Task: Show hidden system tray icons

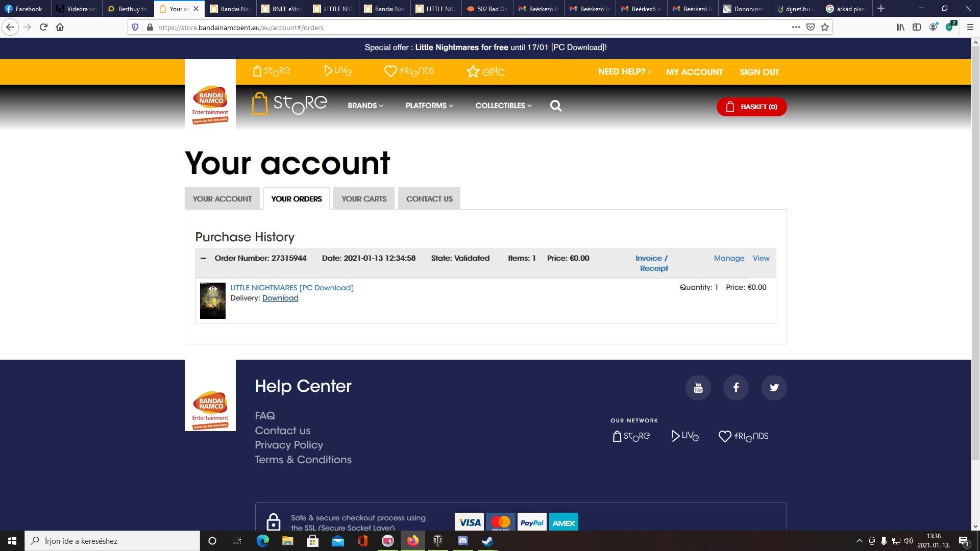Action: point(859,541)
